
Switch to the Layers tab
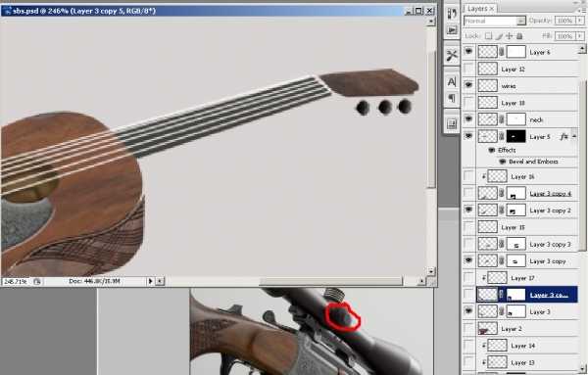coord(477,8)
